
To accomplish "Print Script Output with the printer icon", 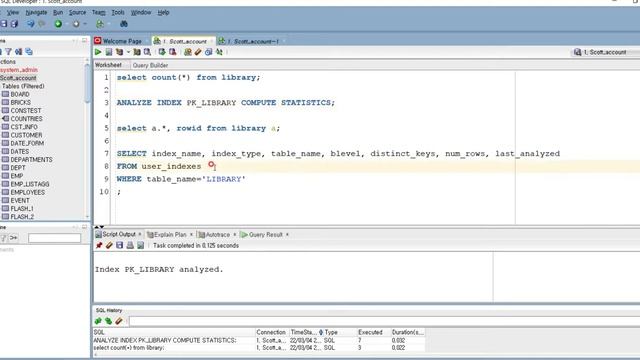I will [130, 245].
